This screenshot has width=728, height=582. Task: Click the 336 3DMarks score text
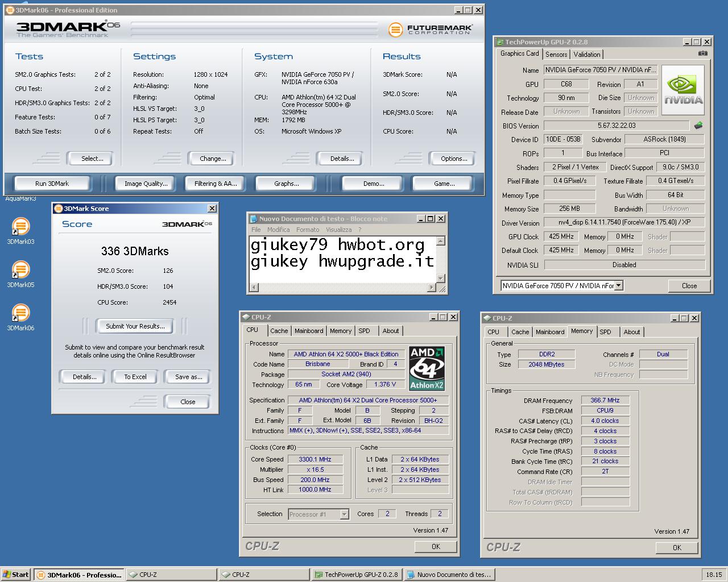pos(135,251)
